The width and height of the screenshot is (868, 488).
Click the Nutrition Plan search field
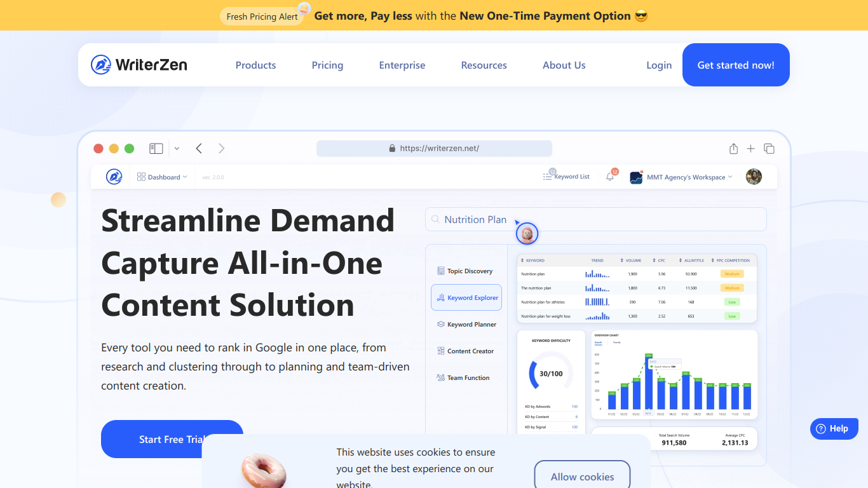tap(596, 219)
